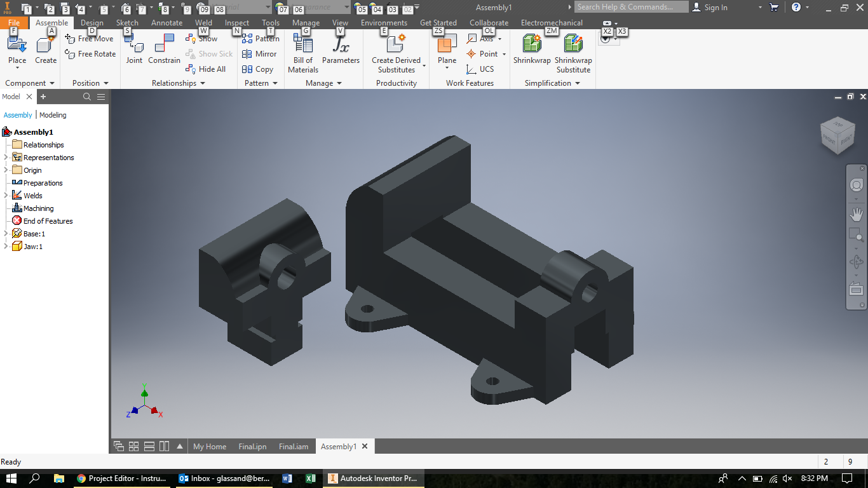Select the Zoom Window tool in navigation bar
The width and height of the screenshot is (868, 488).
click(x=856, y=235)
